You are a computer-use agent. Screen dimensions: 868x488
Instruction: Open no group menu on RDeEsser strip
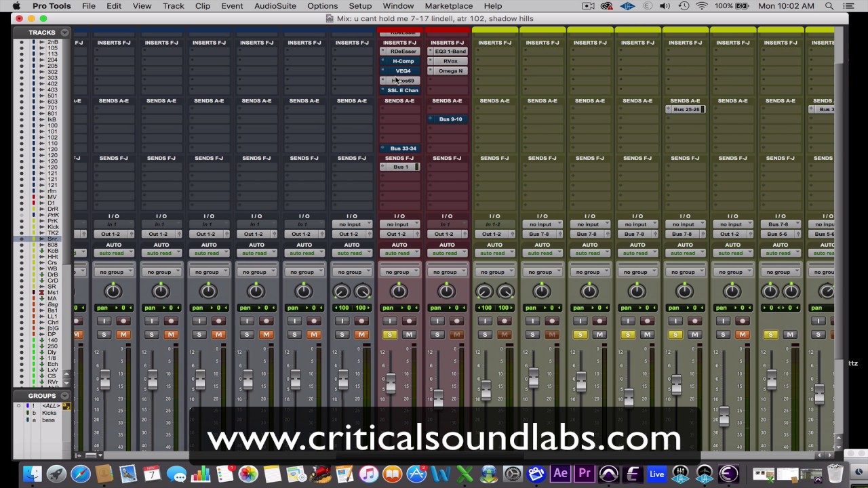(399, 272)
